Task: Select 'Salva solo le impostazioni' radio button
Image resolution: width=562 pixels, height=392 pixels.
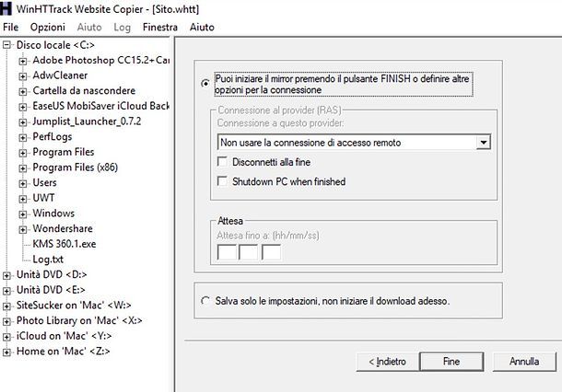Action: (205, 301)
